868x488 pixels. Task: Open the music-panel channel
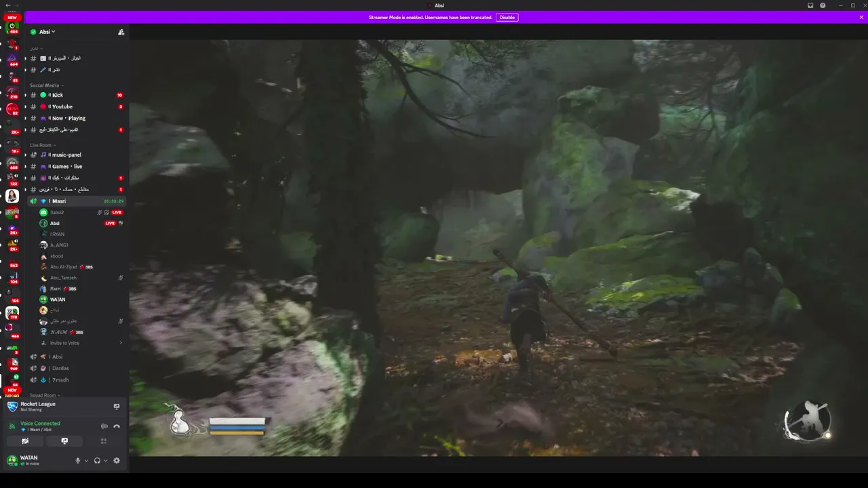[x=75, y=155]
